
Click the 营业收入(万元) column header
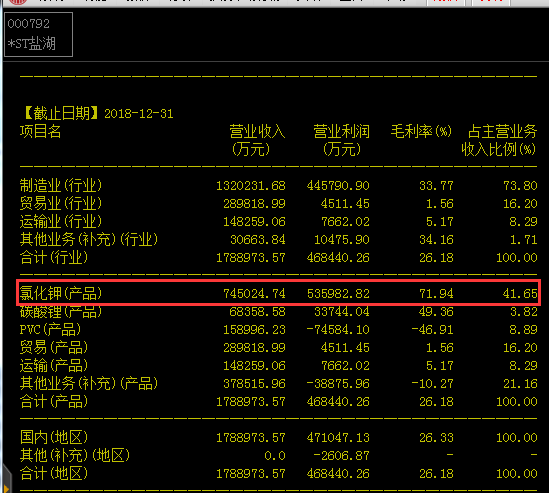pyautogui.click(x=257, y=140)
